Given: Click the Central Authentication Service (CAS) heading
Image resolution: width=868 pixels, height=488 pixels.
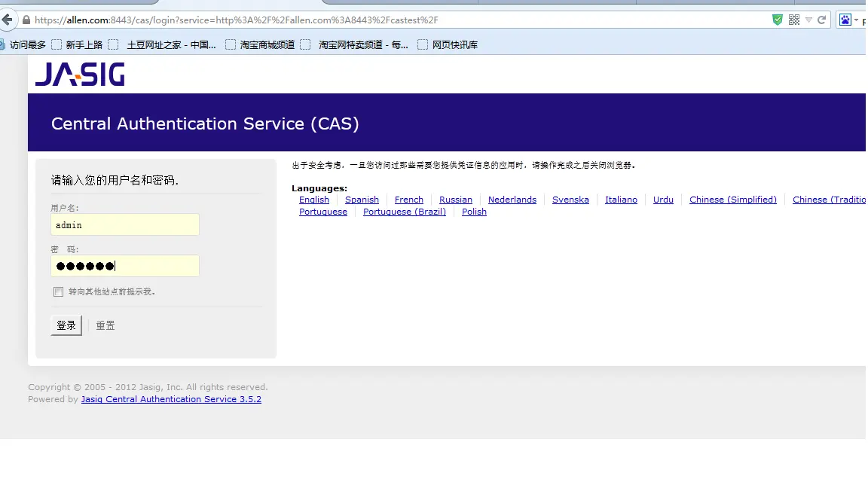Looking at the screenshot, I should point(206,124).
